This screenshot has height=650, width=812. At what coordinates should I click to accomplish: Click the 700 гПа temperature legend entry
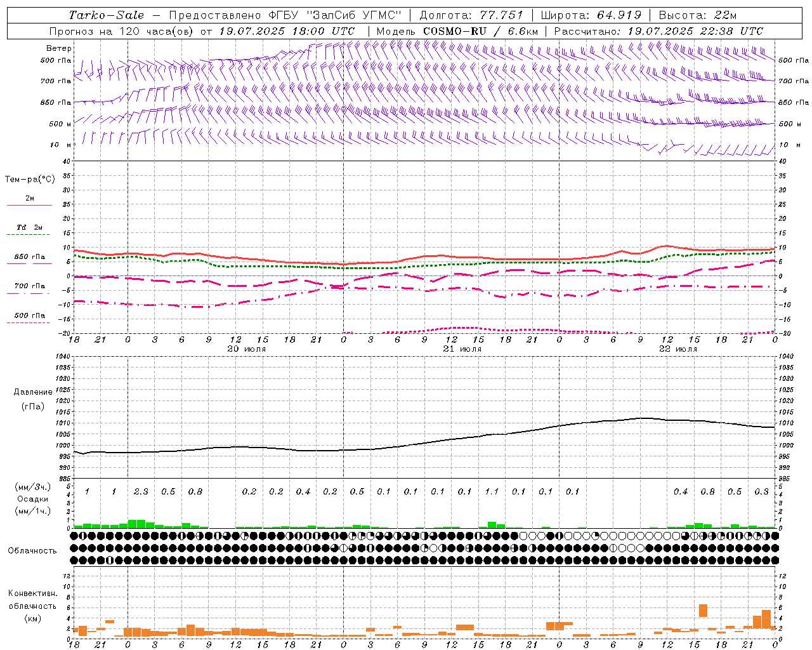[x=29, y=286]
